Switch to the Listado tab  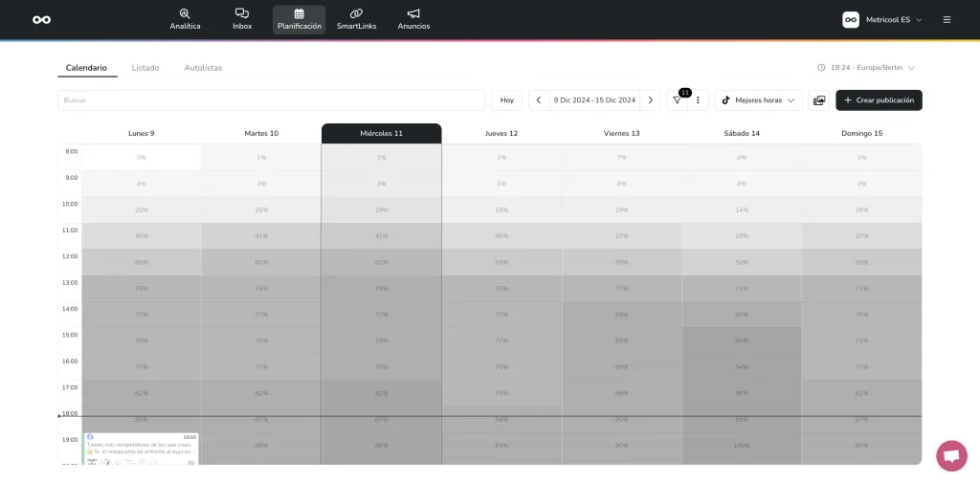[x=145, y=68]
